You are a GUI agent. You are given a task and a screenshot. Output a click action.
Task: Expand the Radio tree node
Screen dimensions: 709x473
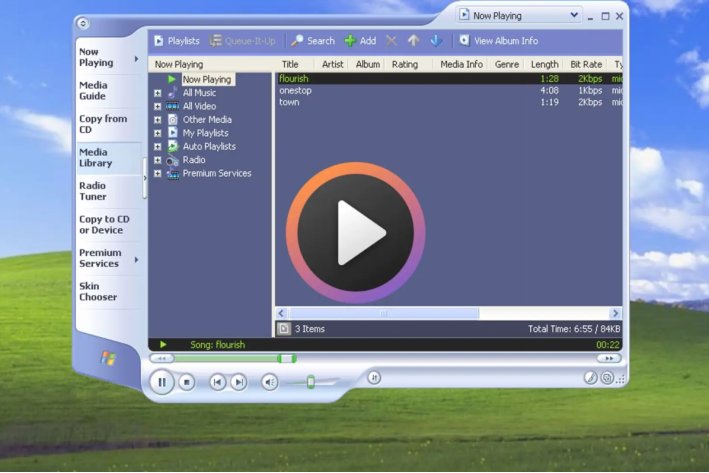tap(157, 160)
